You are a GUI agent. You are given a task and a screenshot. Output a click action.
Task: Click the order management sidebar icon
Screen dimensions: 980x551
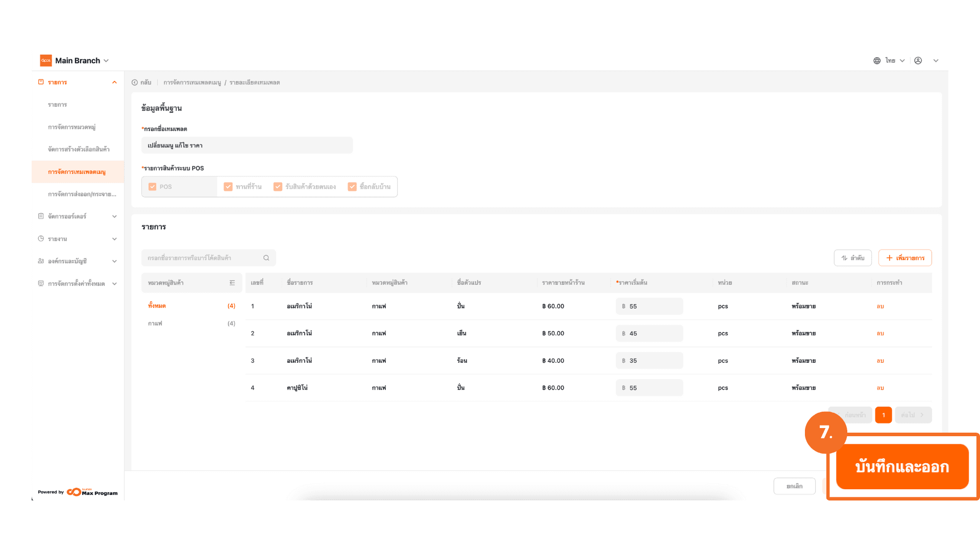[41, 216]
